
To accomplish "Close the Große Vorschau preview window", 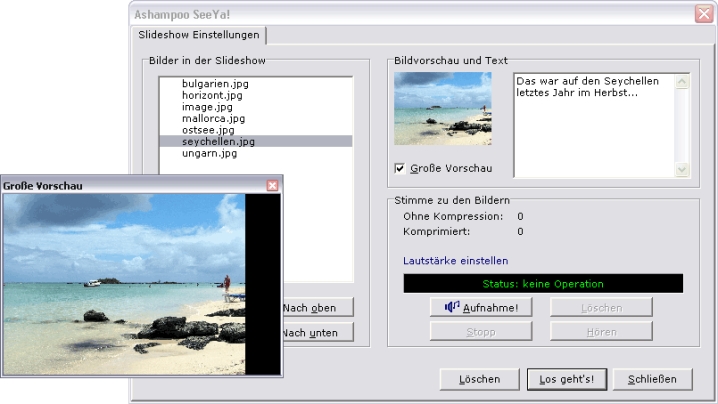I will tap(272, 185).
